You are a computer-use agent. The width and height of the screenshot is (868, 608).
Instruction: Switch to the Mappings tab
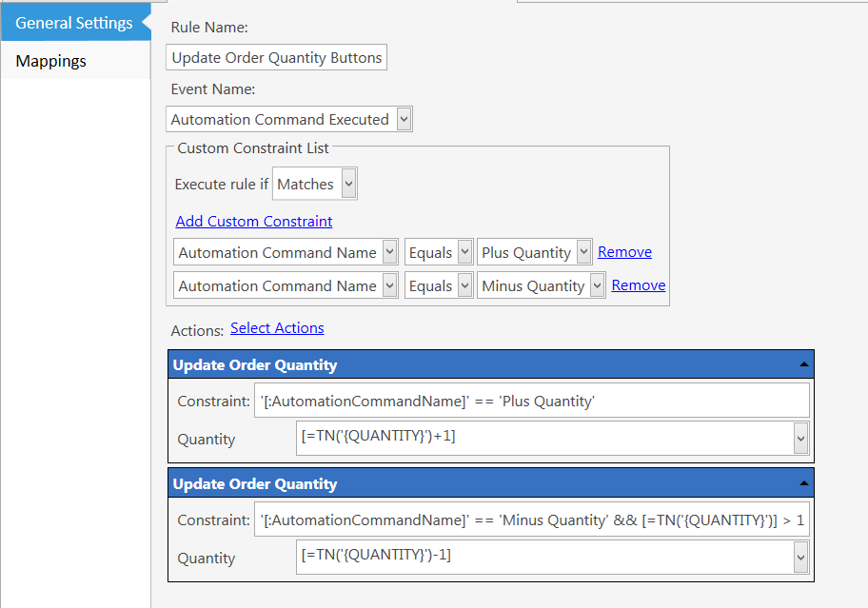click(75, 61)
